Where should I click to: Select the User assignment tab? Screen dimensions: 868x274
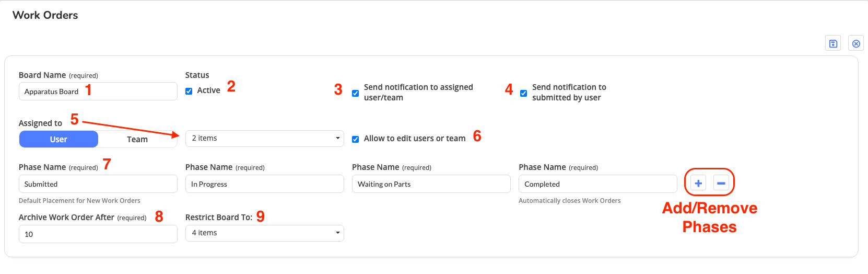pos(58,139)
